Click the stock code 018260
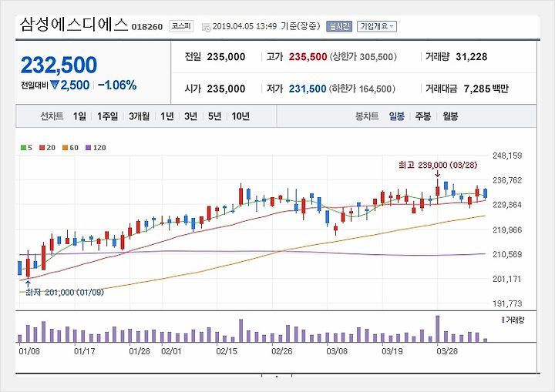Image resolution: width=555 pixels, height=392 pixels. [147, 27]
